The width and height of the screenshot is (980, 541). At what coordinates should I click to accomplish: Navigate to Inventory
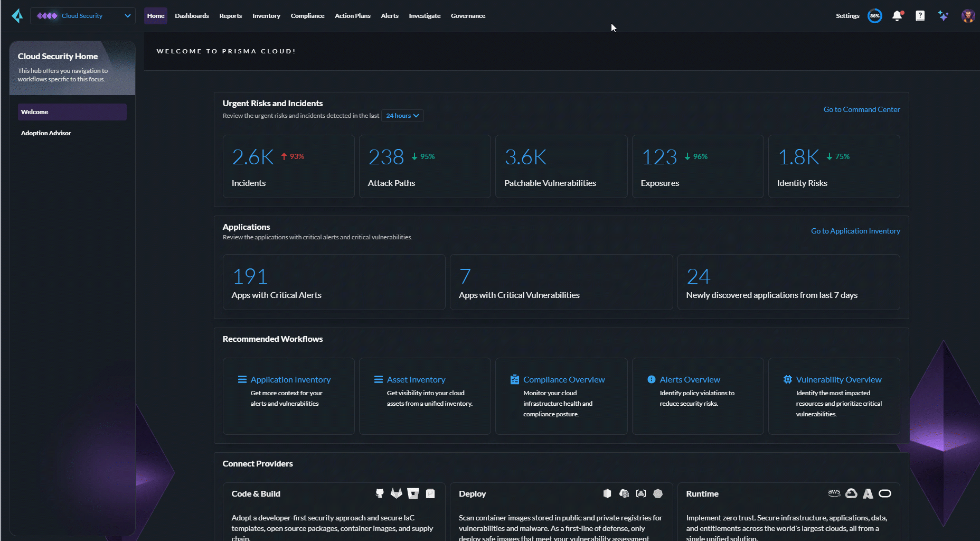266,16
